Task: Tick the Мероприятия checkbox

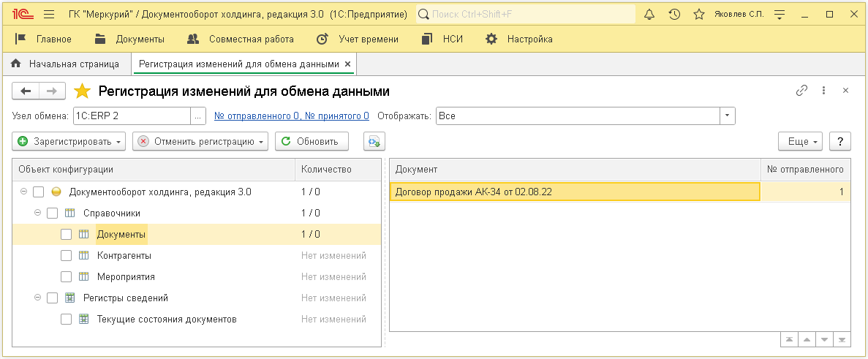Action: coord(67,277)
